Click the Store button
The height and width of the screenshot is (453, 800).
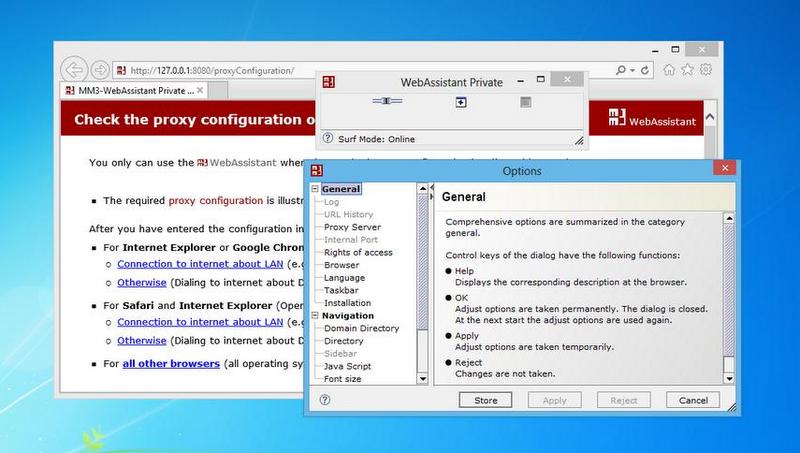click(485, 400)
